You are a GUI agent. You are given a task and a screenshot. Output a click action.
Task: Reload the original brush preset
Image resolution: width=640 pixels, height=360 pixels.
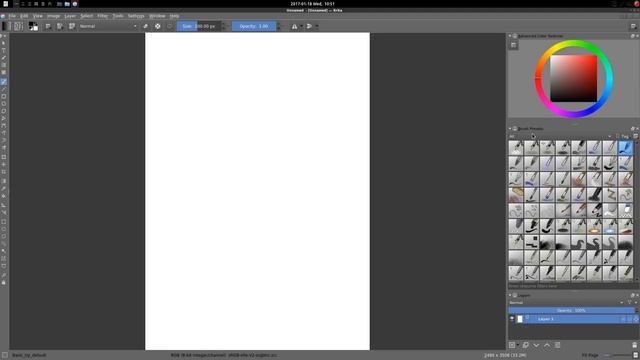tap(169, 26)
